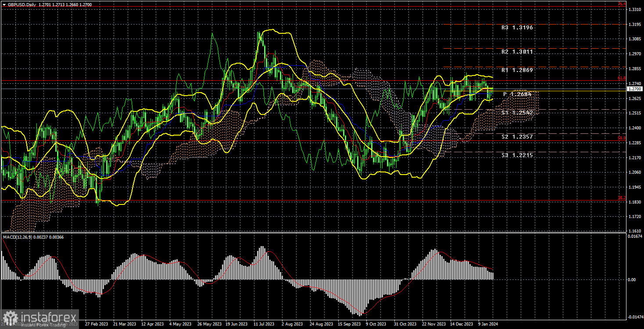Click the 1.2625 price axis value

[635, 98]
